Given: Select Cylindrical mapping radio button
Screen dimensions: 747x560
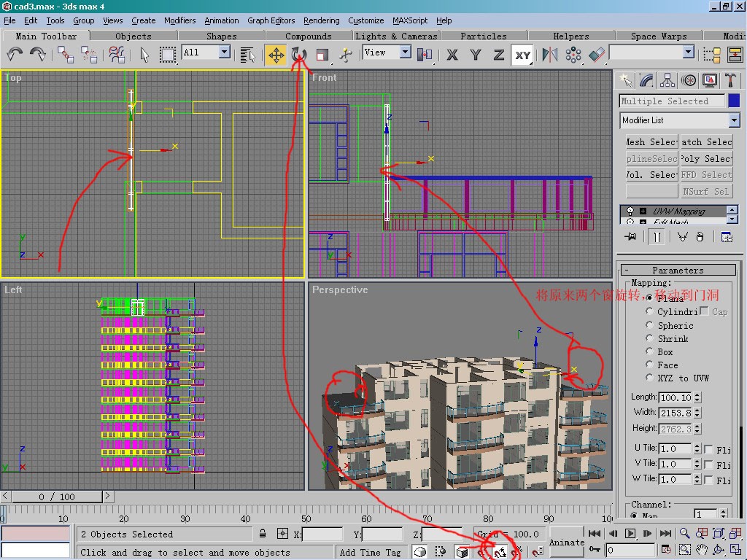Looking at the screenshot, I should pos(650,311).
